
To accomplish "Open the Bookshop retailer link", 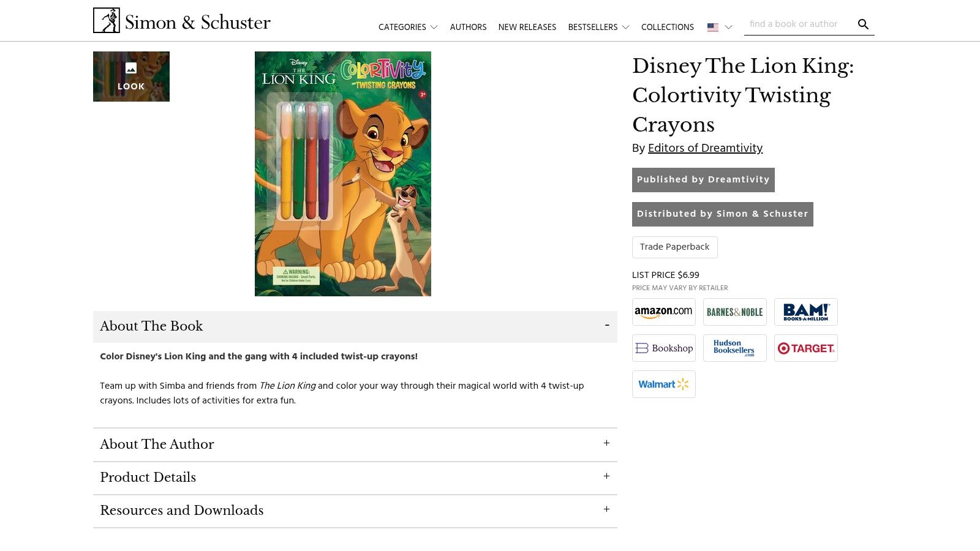I will 663,348.
